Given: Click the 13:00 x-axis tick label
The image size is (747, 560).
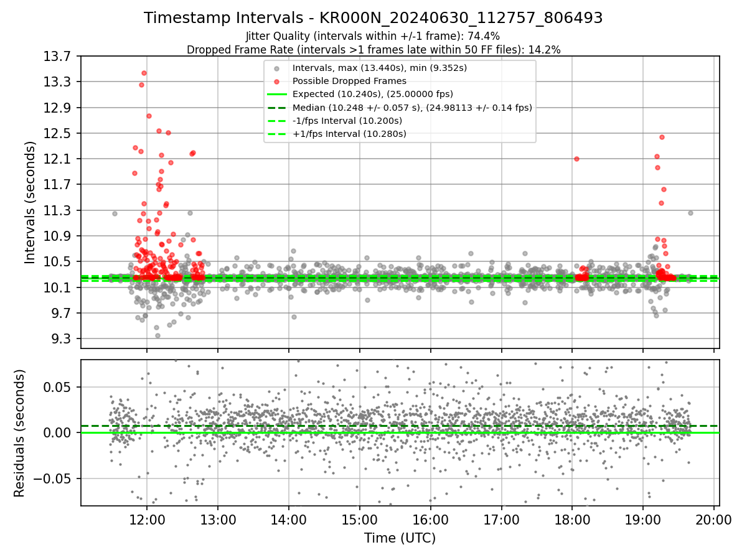Looking at the screenshot, I should [x=218, y=520].
